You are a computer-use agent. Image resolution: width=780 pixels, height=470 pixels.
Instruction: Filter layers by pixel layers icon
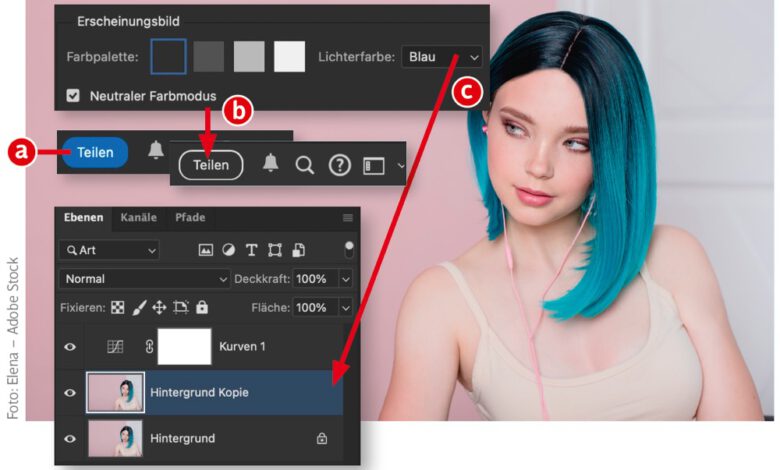tap(205, 250)
